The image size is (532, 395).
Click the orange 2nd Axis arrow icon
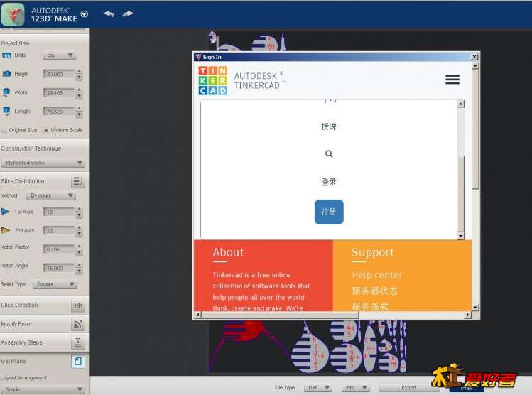click(x=6, y=230)
